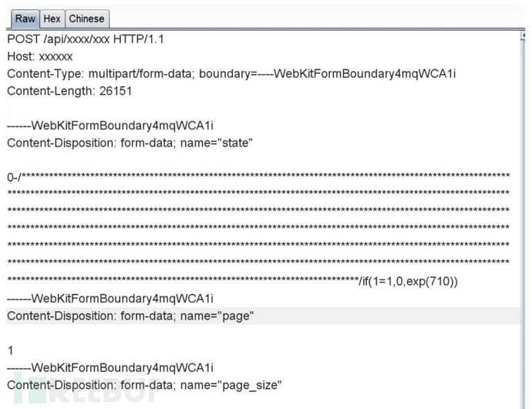Click the 0-/* start of the comment payload

pyautogui.click(x=16, y=177)
